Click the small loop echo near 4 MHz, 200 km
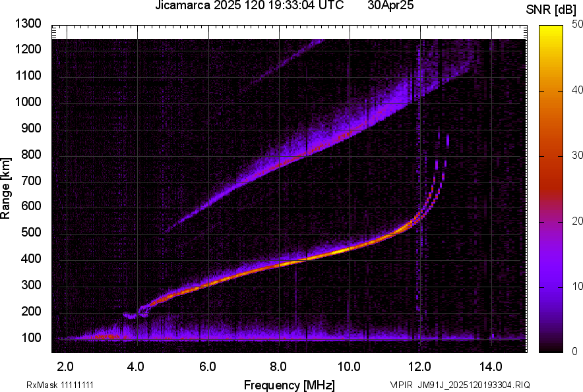The height and width of the screenshot is (392, 583). pyautogui.click(x=136, y=312)
